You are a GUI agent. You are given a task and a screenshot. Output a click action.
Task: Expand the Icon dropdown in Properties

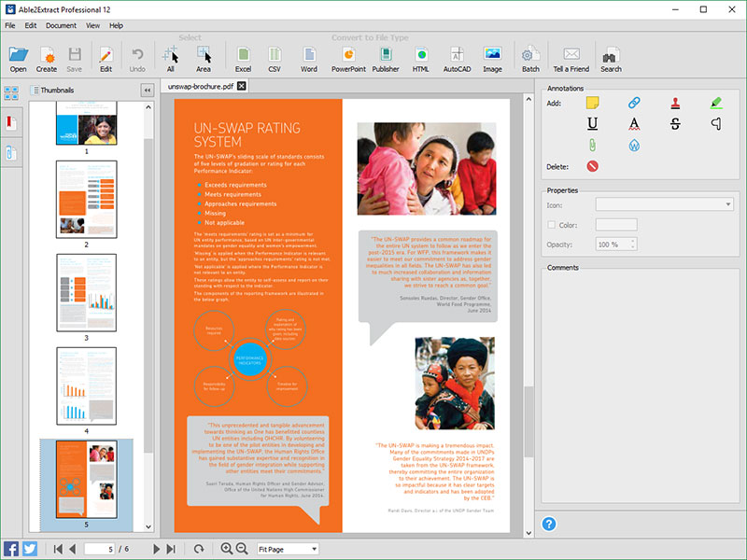664,204
